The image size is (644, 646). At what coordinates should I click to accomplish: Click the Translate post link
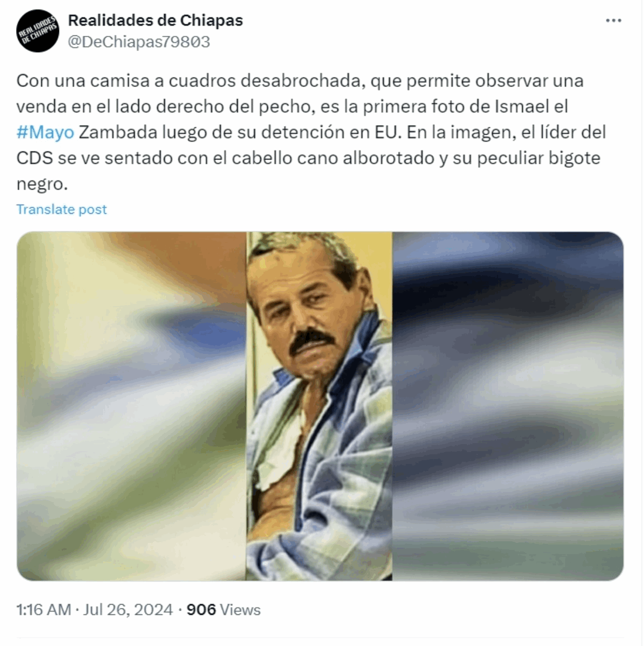62,209
